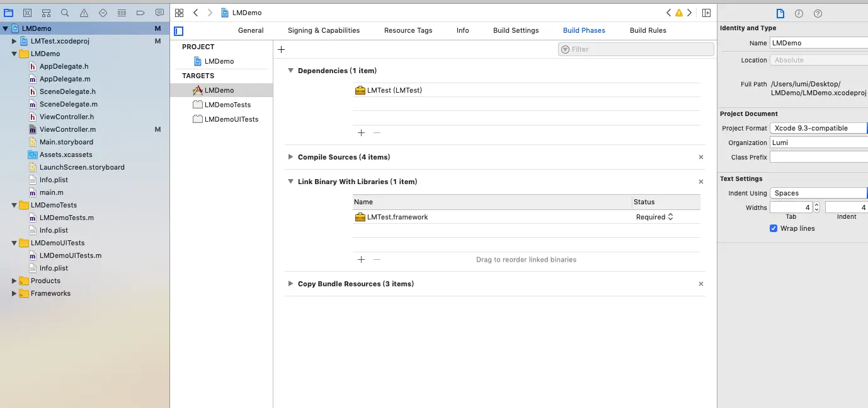Select the LMDemoTests target
This screenshot has width=868, height=408.
tap(227, 105)
